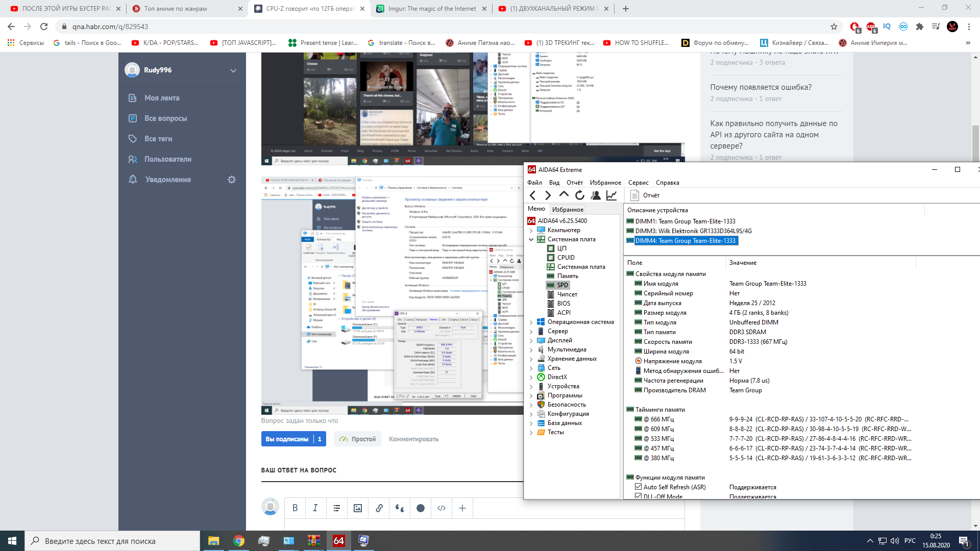Expand the Мультимедиа tree node
Image resolution: width=980 pixels, height=551 pixels.
(x=531, y=350)
